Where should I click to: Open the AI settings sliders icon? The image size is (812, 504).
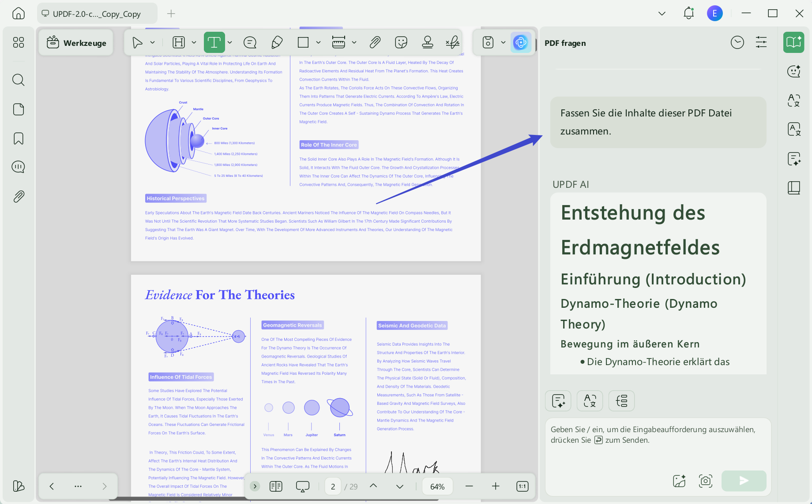(x=761, y=42)
